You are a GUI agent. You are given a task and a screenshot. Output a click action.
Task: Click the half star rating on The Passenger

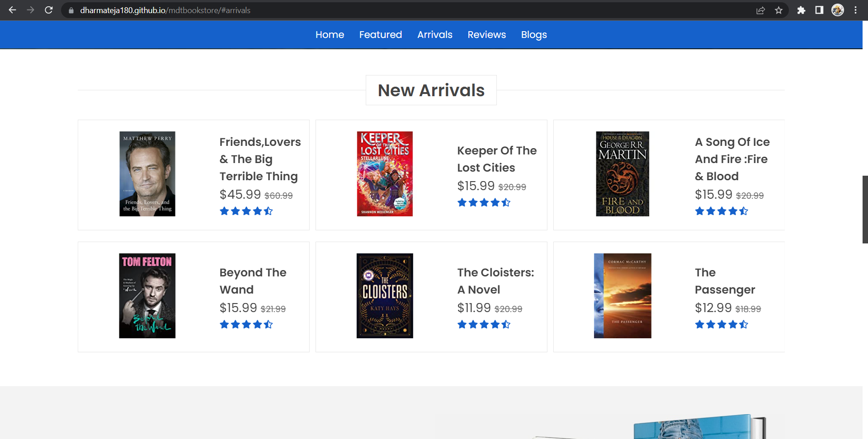click(744, 324)
